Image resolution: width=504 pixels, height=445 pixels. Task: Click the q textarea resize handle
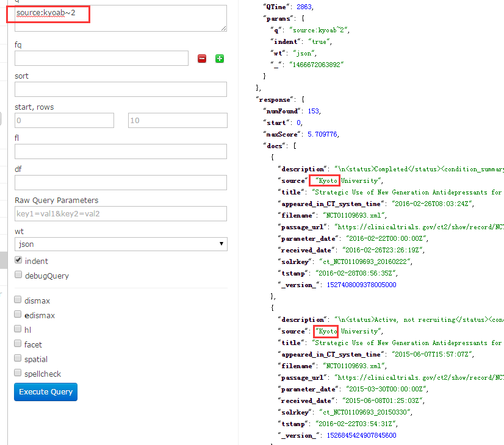[224, 29]
